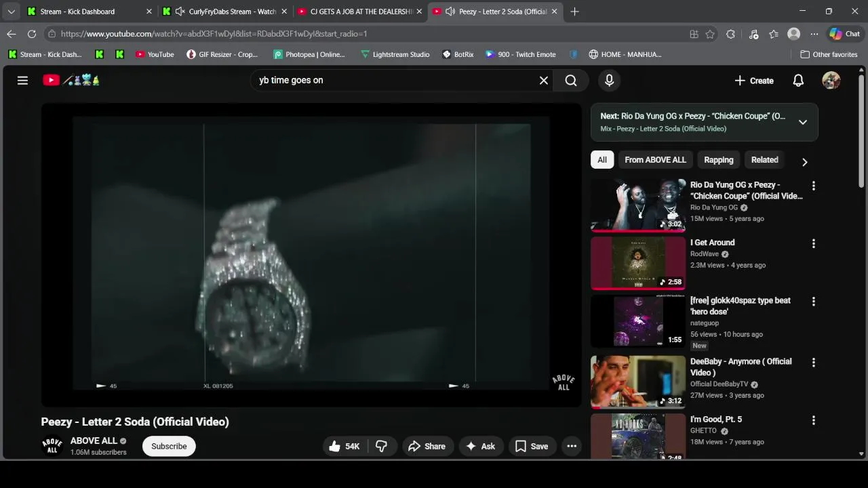Show more filter chips with the arrow
The width and height of the screenshot is (868, 488).
tap(804, 162)
